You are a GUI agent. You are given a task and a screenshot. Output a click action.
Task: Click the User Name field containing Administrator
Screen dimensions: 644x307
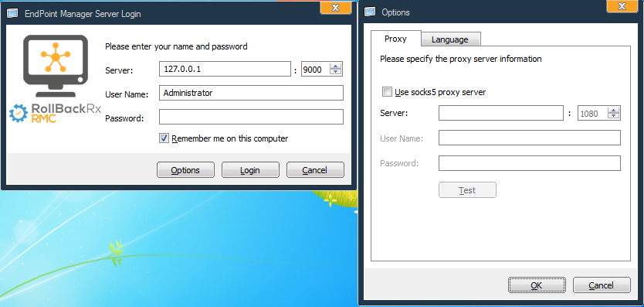(x=251, y=93)
